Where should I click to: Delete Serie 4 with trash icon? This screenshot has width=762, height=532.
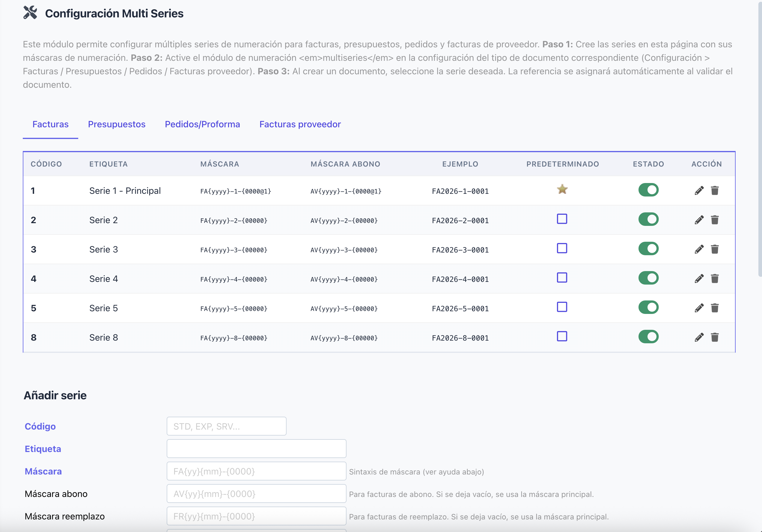[x=715, y=279]
